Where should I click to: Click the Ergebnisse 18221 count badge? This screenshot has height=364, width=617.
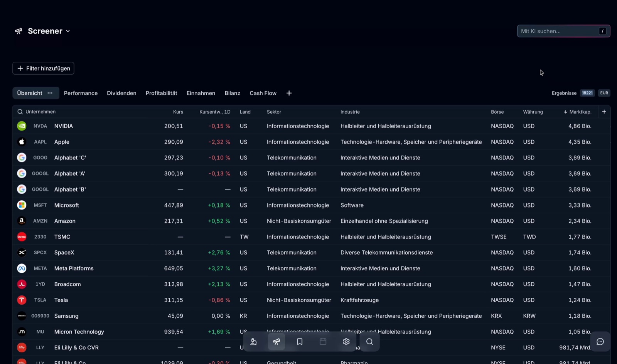(x=587, y=93)
